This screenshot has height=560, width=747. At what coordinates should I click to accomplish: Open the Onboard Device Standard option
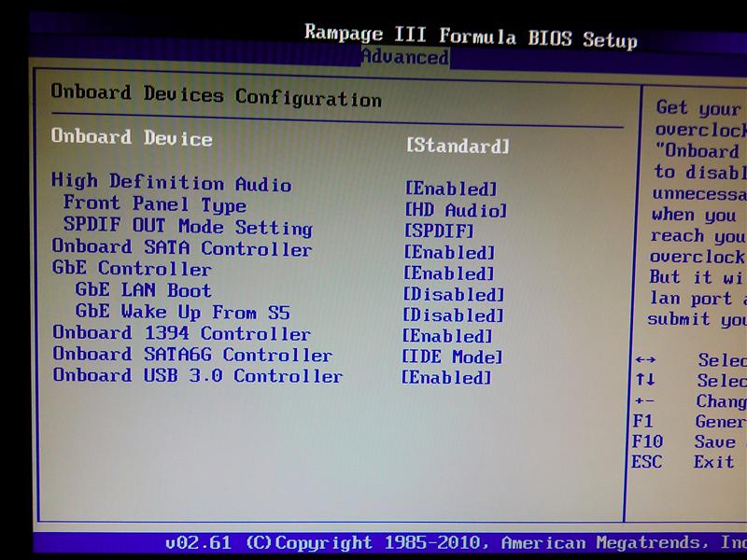click(458, 146)
